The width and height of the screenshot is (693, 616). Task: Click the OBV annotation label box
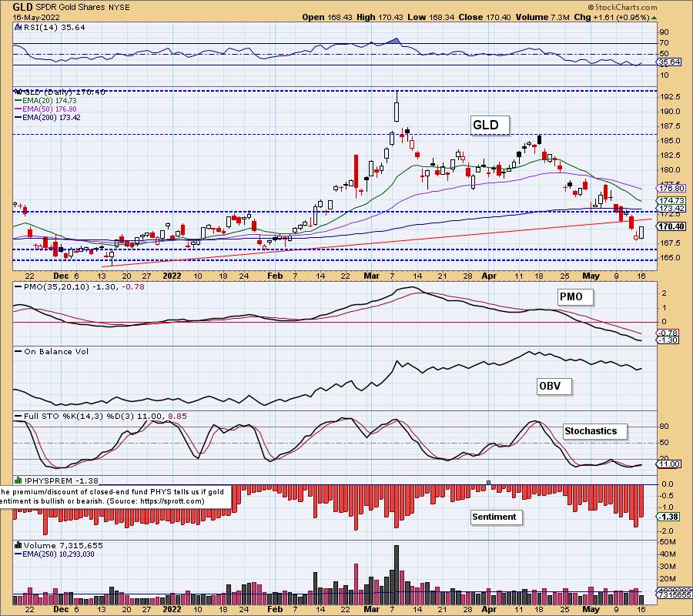pos(554,387)
